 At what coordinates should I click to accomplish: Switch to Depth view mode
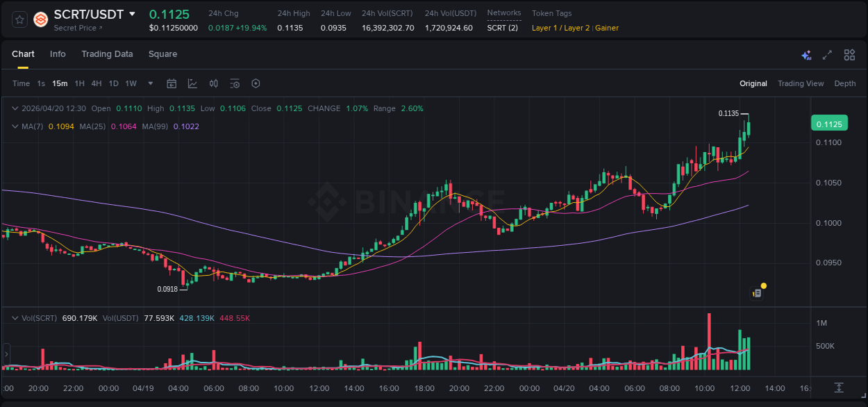pyautogui.click(x=844, y=83)
